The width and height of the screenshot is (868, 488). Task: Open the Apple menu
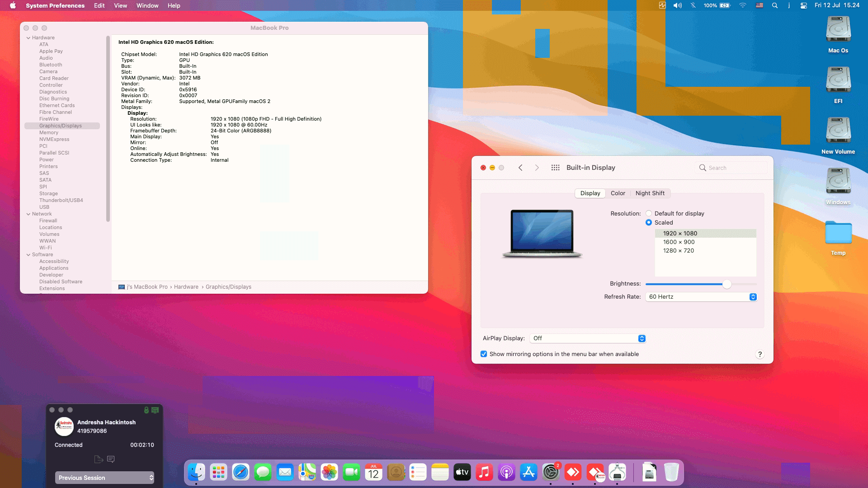click(13, 5)
